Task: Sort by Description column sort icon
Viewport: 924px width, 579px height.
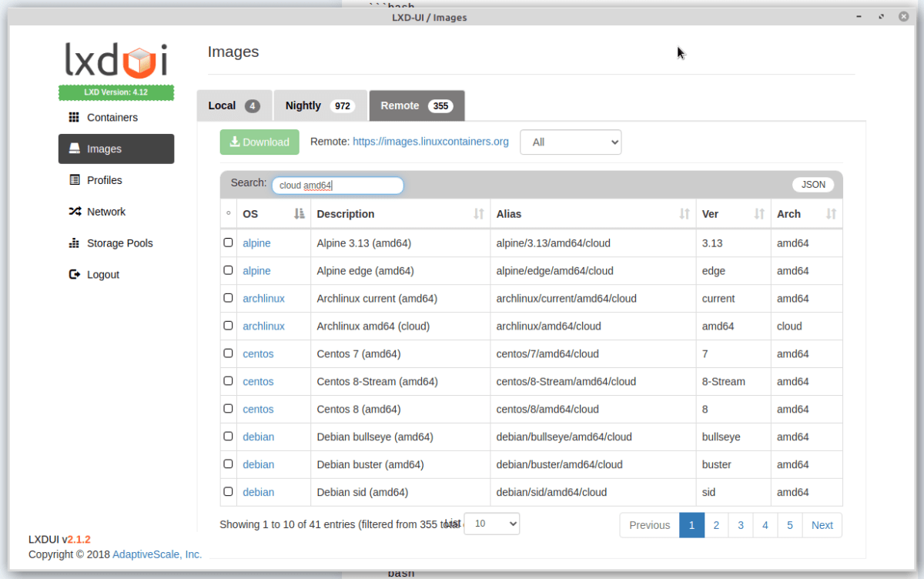Action: click(x=479, y=214)
